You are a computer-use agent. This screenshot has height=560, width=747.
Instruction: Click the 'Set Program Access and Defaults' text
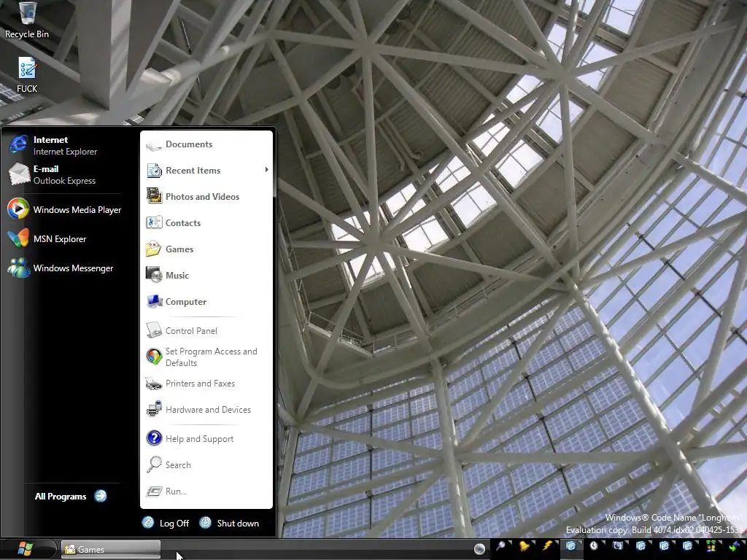(x=211, y=357)
